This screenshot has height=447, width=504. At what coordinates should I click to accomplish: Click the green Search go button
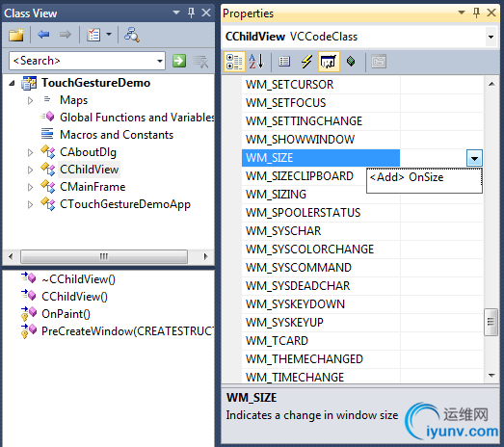click(179, 61)
